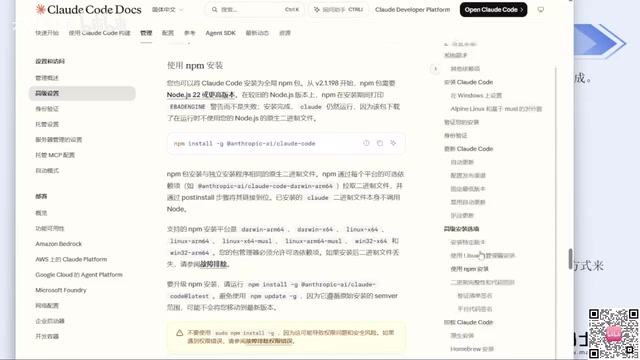Jump to Alpine Linux section in contents

coord(496,109)
